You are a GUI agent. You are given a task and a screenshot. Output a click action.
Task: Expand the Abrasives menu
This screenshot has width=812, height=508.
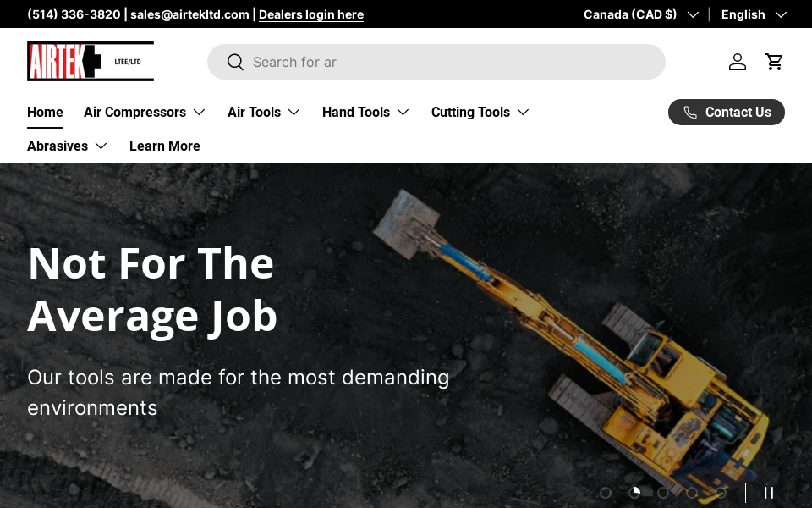(67, 146)
